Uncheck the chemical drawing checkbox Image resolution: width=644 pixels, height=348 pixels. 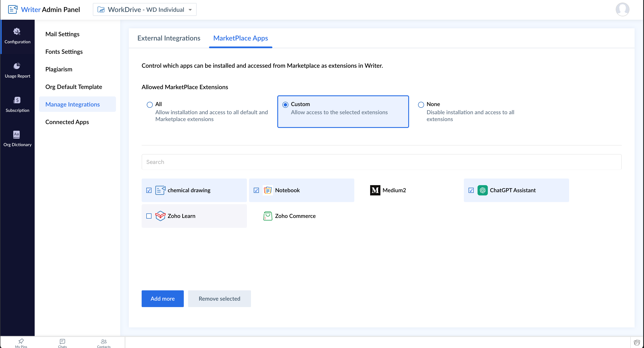tap(149, 190)
